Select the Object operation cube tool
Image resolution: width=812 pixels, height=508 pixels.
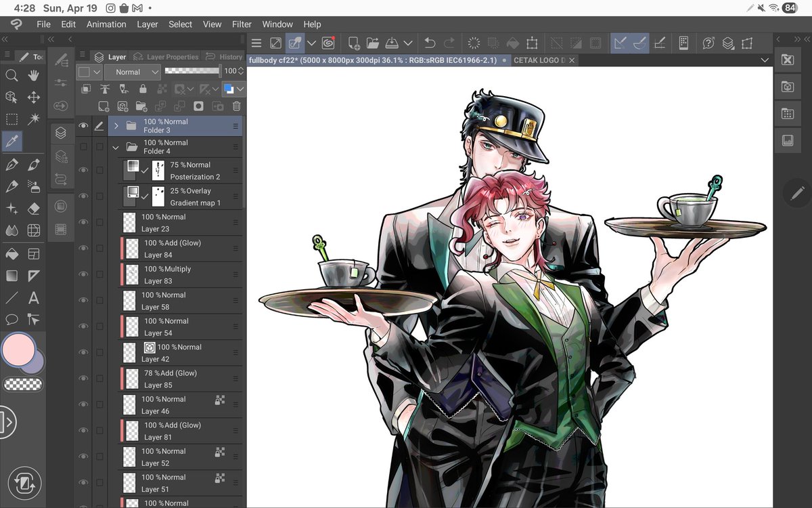[12, 98]
